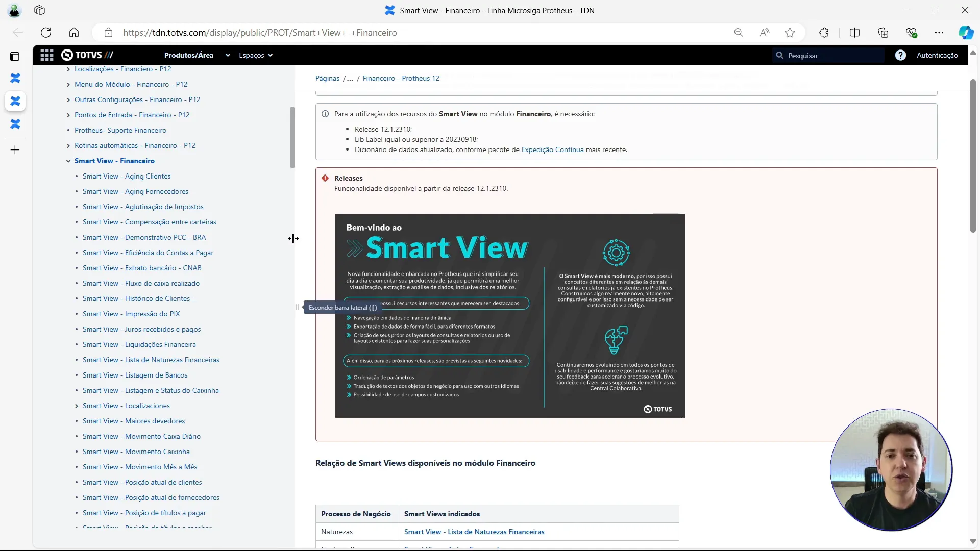Open TDN app switcher grid
Viewport: 980px width, 551px height.
click(47, 55)
